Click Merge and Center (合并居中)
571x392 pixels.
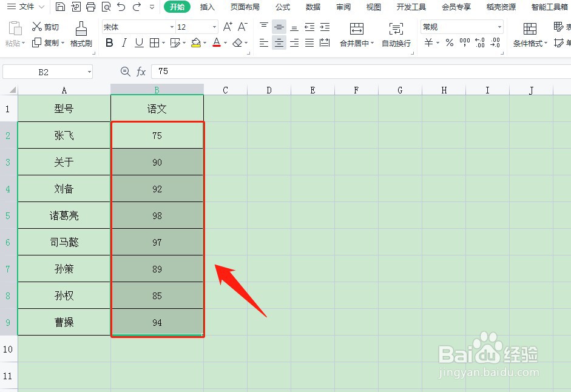[357, 35]
